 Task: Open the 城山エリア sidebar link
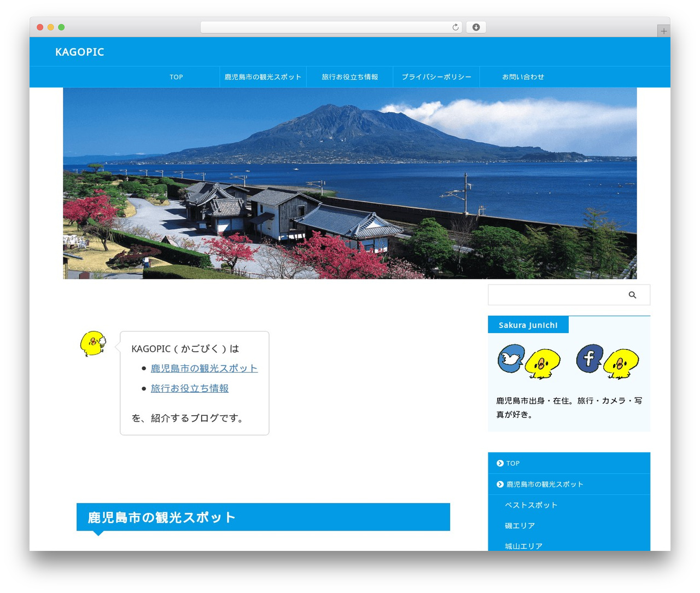[524, 546]
